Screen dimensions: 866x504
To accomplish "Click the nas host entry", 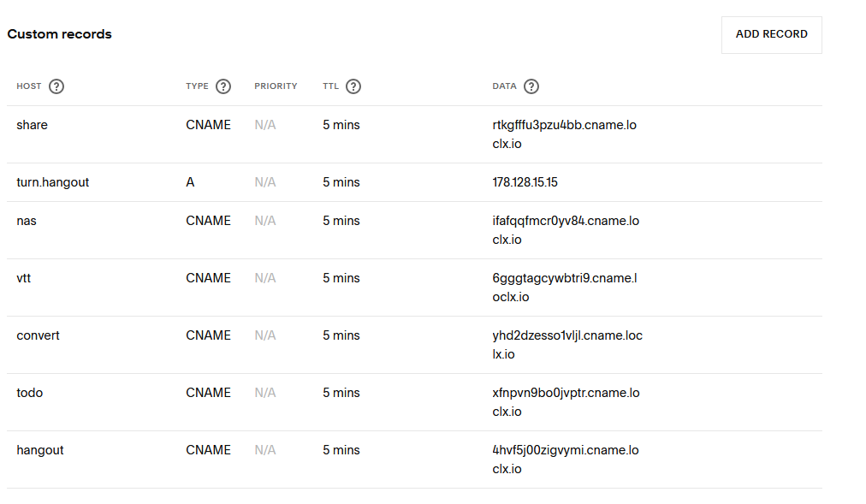I will (x=27, y=221).
